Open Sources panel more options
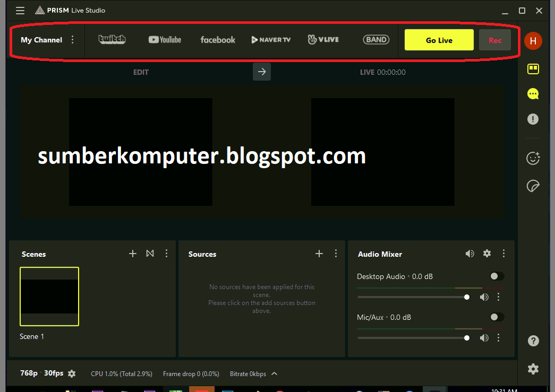 (x=336, y=254)
